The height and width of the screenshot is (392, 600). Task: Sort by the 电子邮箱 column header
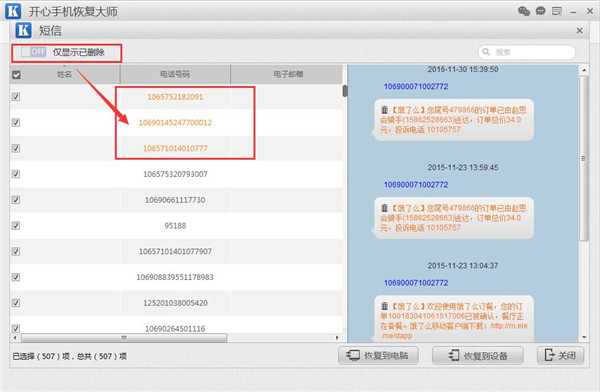click(x=287, y=74)
